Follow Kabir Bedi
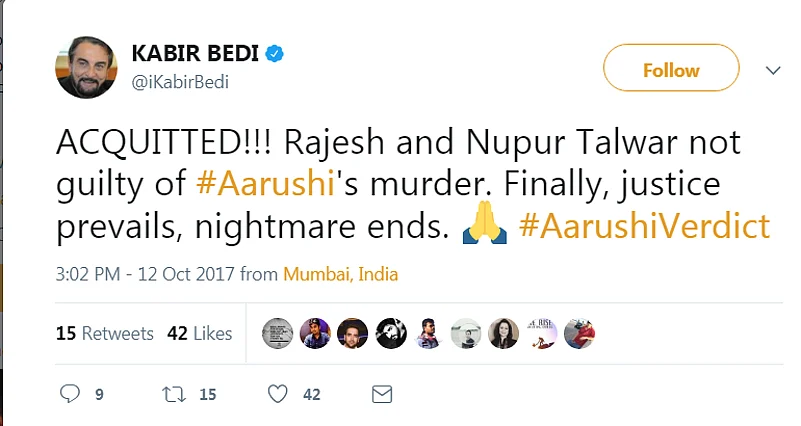Image resolution: width=801 pixels, height=426 pixels. [x=671, y=70]
